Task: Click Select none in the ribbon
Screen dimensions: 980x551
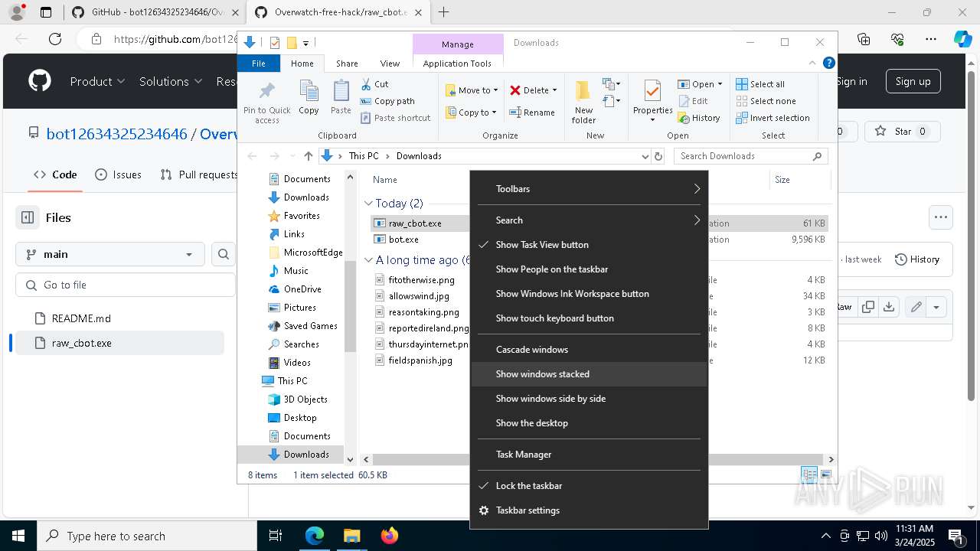Action: [766, 101]
